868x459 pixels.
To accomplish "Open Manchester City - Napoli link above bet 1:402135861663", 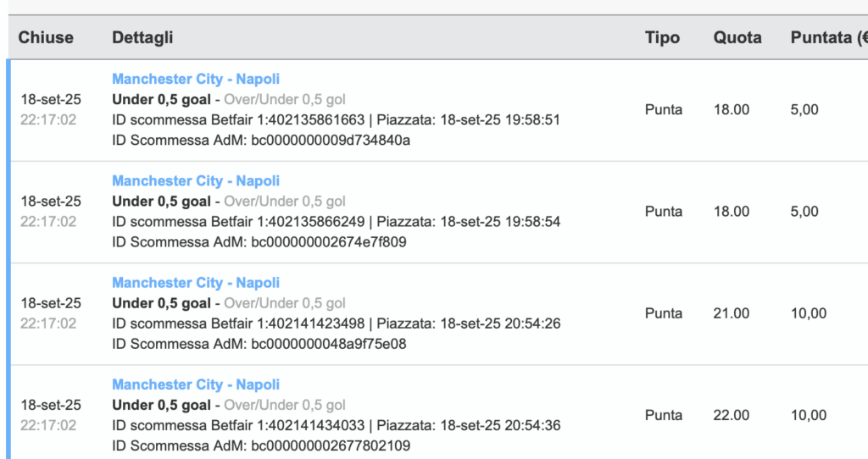I will pos(196,79).
